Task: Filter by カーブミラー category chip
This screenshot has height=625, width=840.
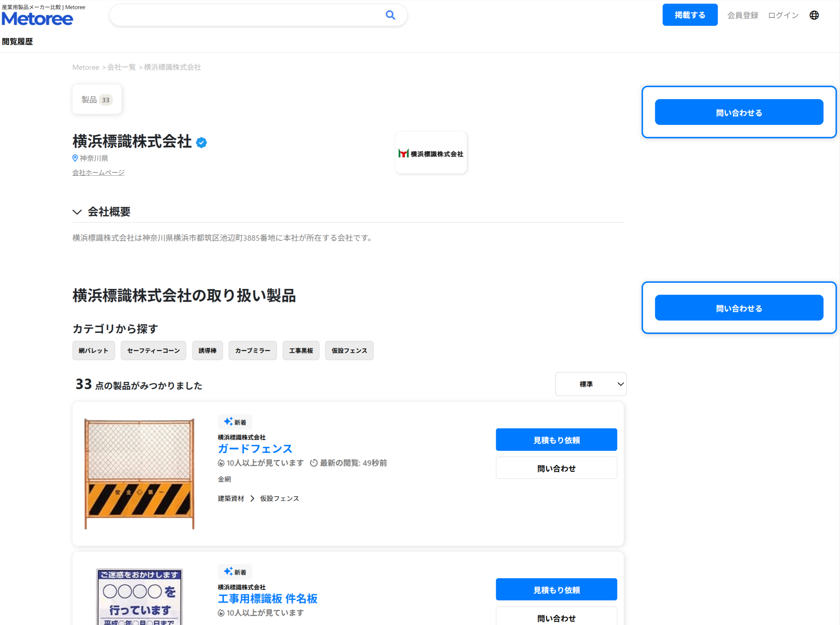Action: pos(252,350)
